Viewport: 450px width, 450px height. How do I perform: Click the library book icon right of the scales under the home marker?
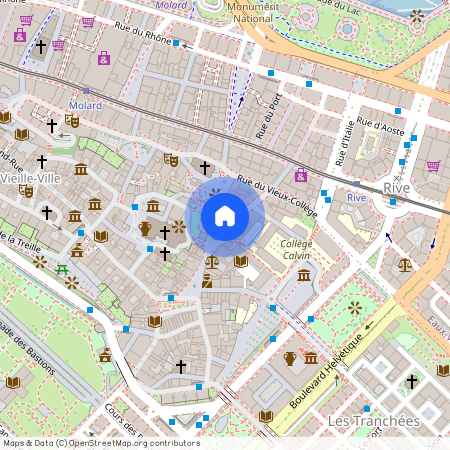pos(241,261)
